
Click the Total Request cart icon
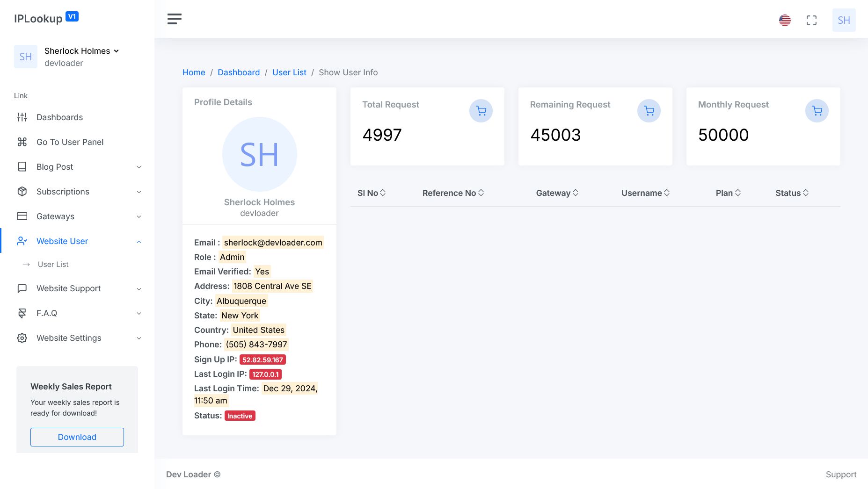pyautogui.click(x=481, y=111)
